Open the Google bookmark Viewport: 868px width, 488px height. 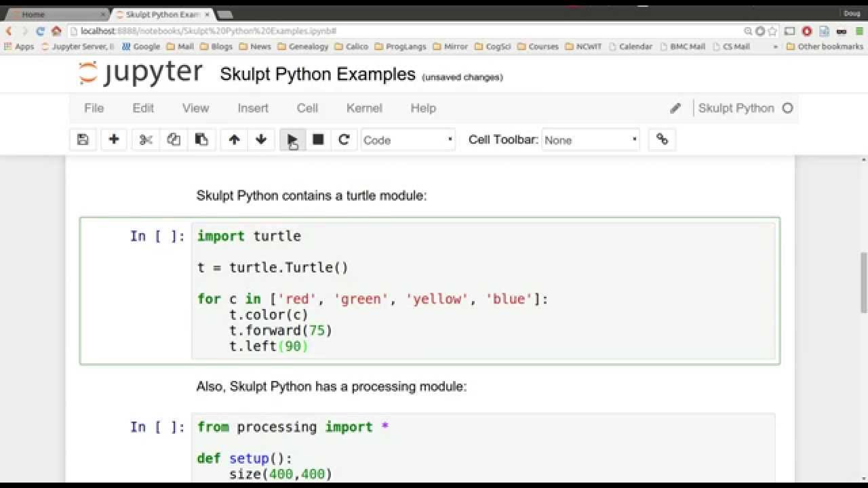click(141, 47)
